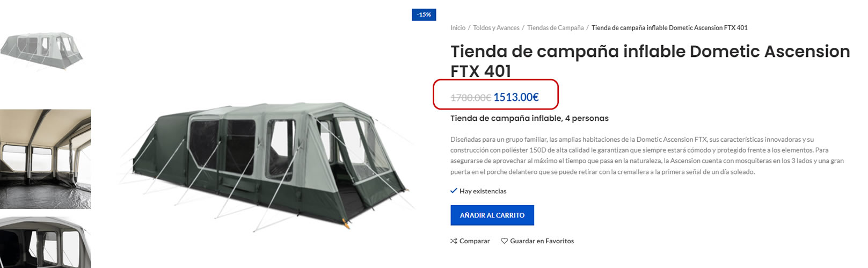Click the Comparar link text
The image size is (868, 268).
[475, 241]
